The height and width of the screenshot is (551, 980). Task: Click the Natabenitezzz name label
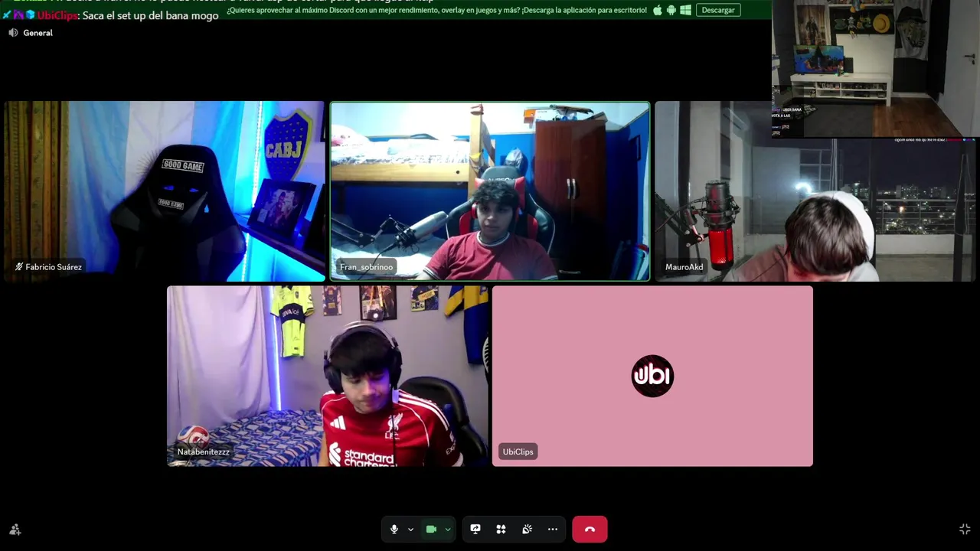click(204, 452)
